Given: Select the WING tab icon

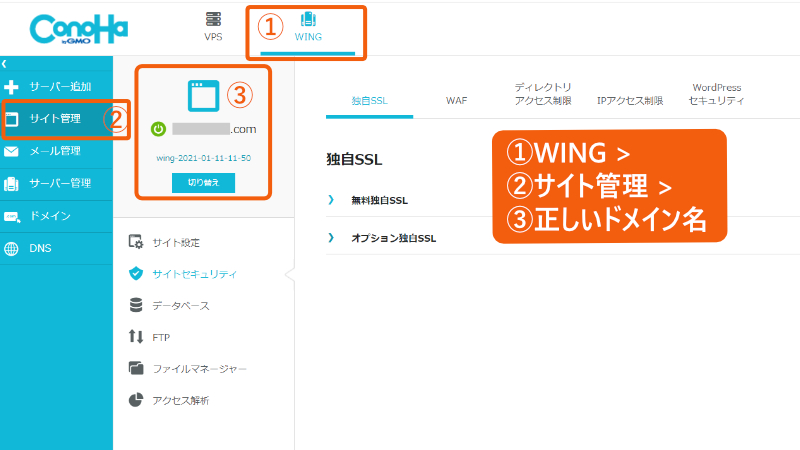Looking at the screenshot, I should click(x=308, y=19).
